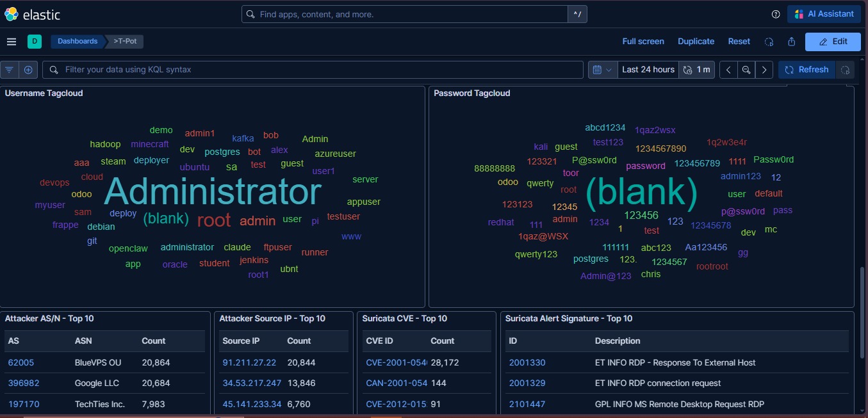Click the Elastic logo

tap(32, 14)
